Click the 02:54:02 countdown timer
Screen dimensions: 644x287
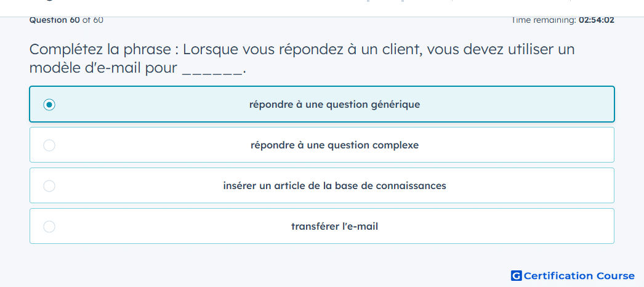point(597,20)
